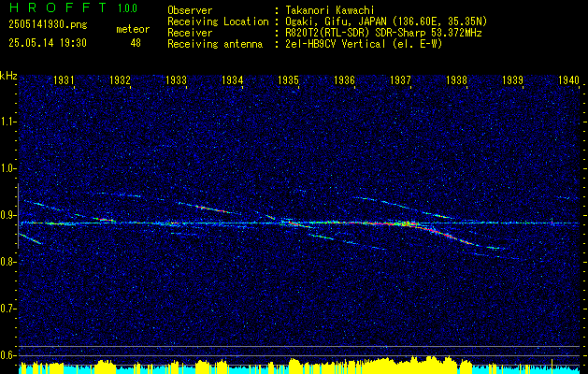Screen dimensions: 588x374
Task: Click the date 25.05.14 19:30
Action: 48,43
